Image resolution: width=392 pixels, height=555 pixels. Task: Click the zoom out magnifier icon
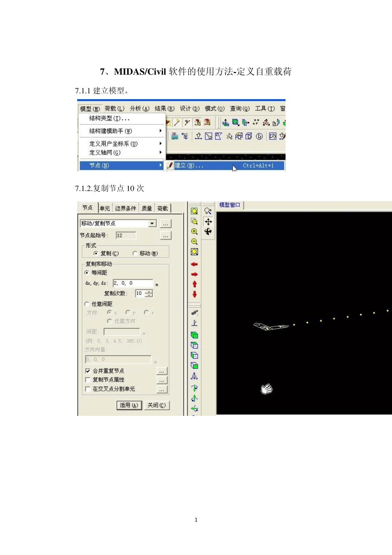tap(194, 242)
